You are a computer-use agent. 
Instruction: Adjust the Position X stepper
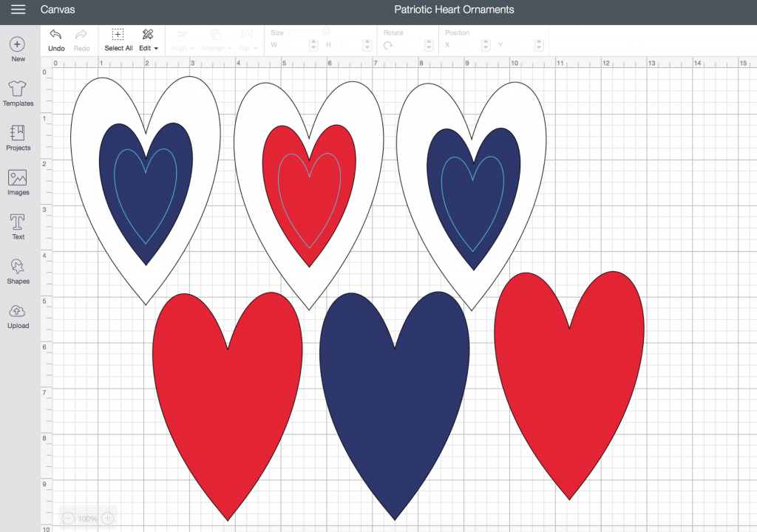[x=486, y=45]
